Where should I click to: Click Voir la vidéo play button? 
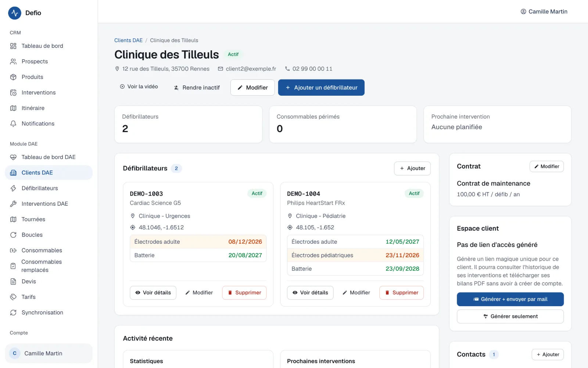pyautogui.click(x=139, y=86)
